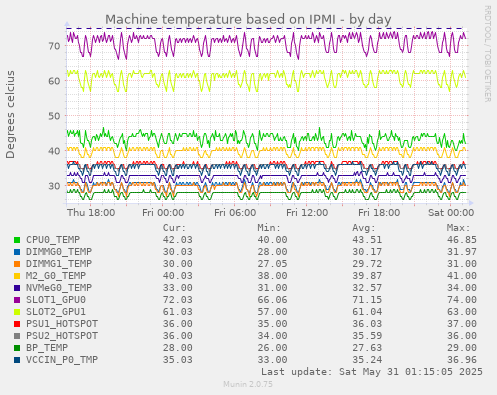497x395 pixels.
Task: Click BP_TEMP average value 27.63
Action: (367, 348)
